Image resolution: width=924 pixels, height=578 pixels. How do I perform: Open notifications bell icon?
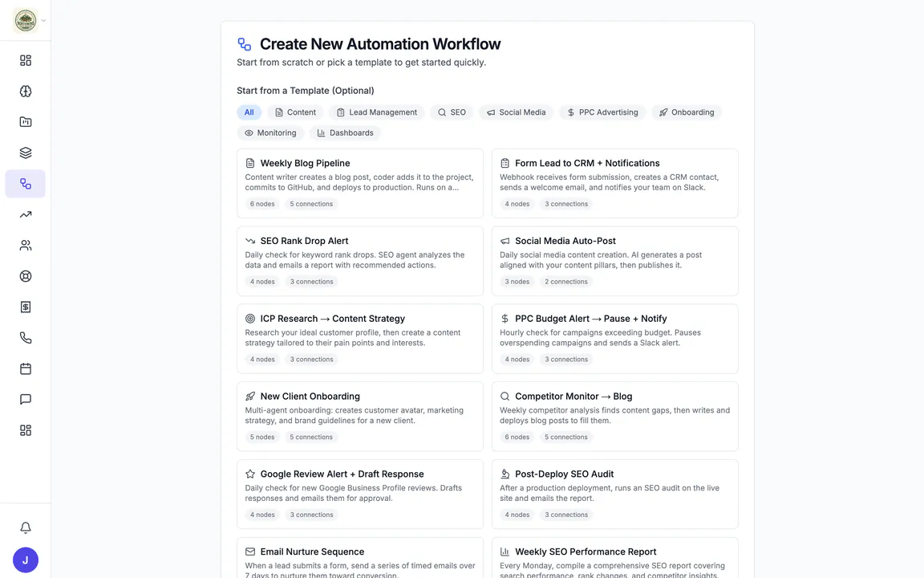pos(26,528)
